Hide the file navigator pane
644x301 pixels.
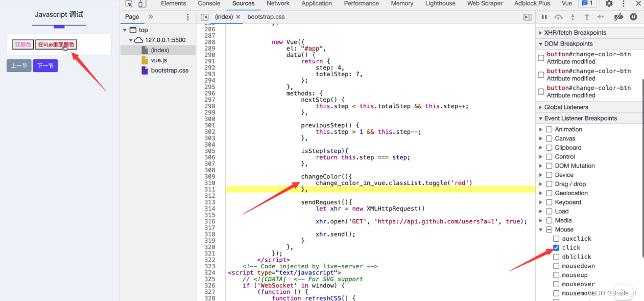[205, 17]
